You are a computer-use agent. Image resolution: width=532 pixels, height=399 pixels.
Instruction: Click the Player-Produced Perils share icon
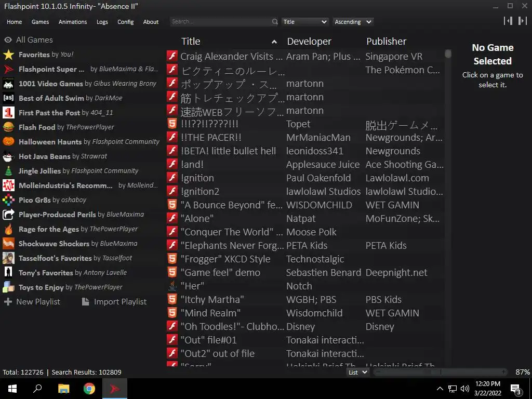[8, 215]
